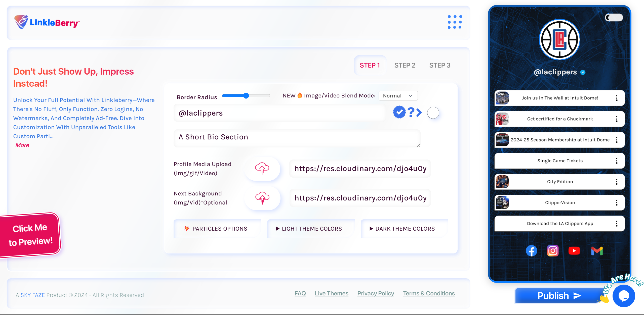Open options for Join us in The Wall link

point(617,98)
